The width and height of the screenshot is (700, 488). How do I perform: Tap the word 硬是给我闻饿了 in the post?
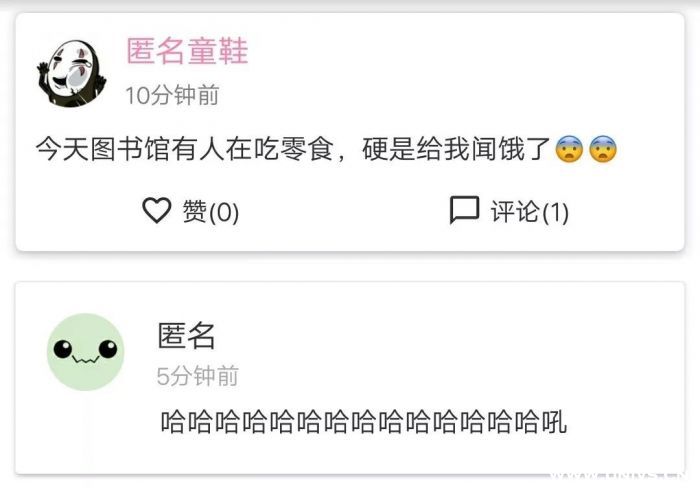[x=456, y=149]
